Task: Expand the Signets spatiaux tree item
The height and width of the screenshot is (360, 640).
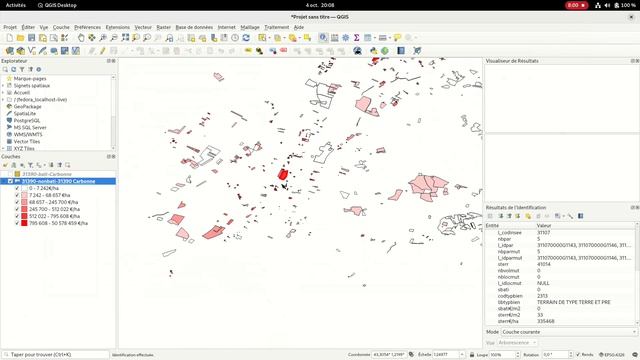Action: click(3, 85)
